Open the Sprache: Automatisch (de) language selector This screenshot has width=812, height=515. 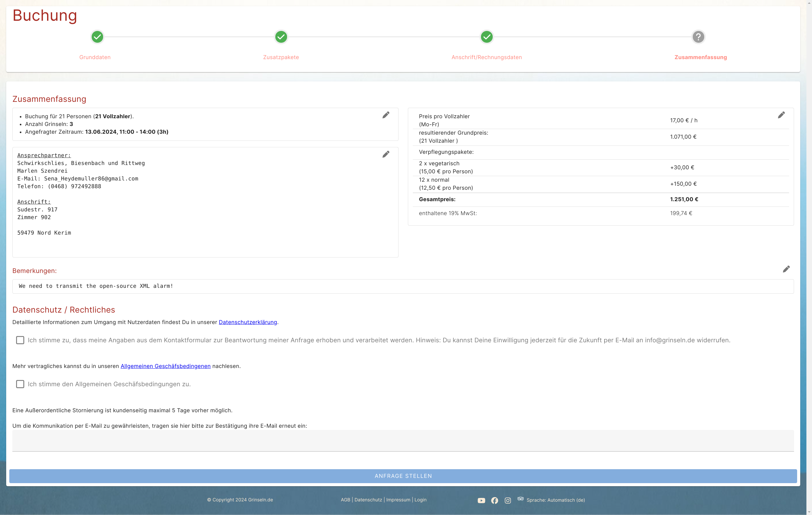(x=555, y=500)
